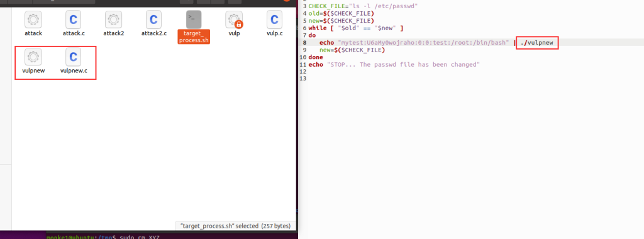Select the attack2 executable file icon
644x239 pixels.
click(113, 19)
